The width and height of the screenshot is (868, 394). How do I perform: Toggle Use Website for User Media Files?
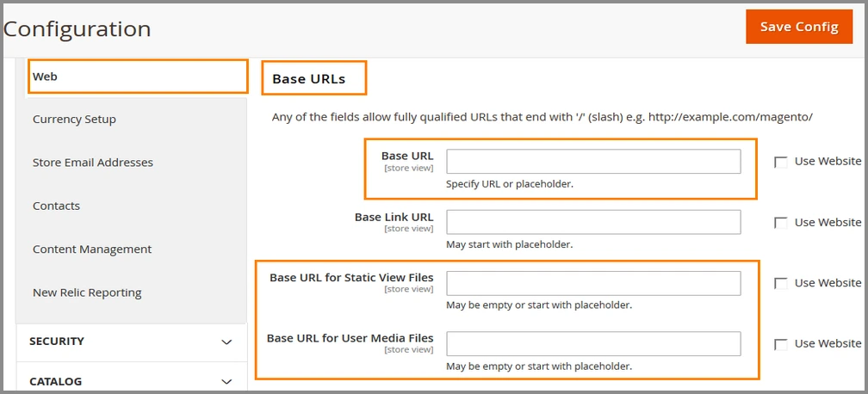tap(781, 344)
